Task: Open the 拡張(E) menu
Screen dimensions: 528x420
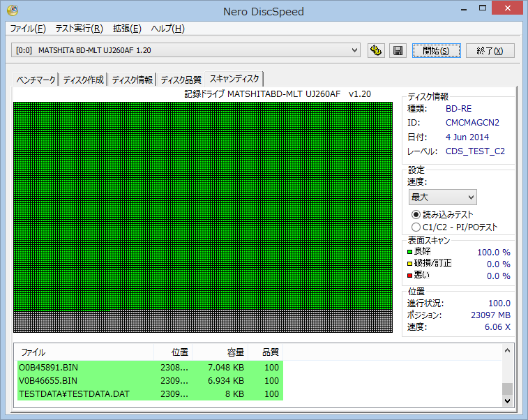Action: pos(127,29)
